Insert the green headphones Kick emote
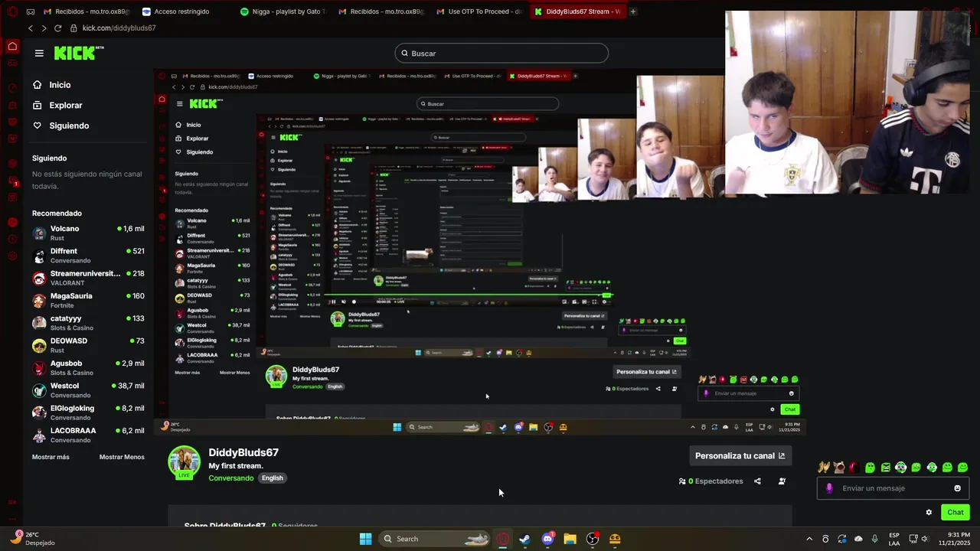 pos(932,468)
